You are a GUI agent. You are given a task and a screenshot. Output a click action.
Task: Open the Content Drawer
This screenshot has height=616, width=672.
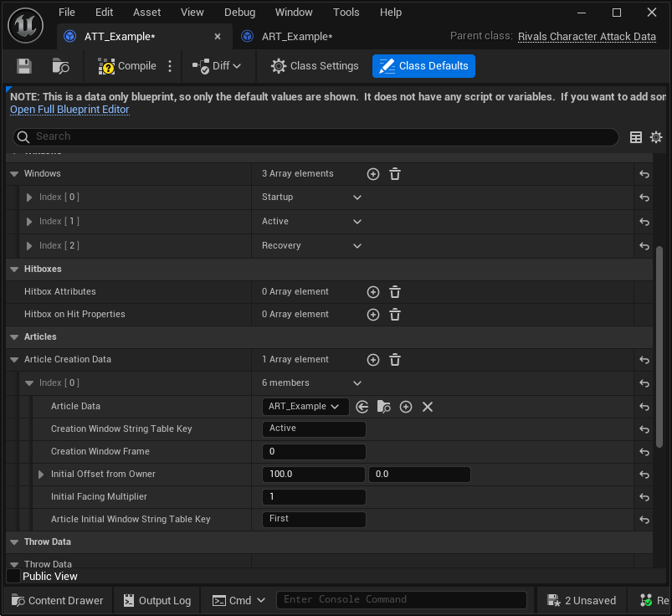tap(58, 601)
